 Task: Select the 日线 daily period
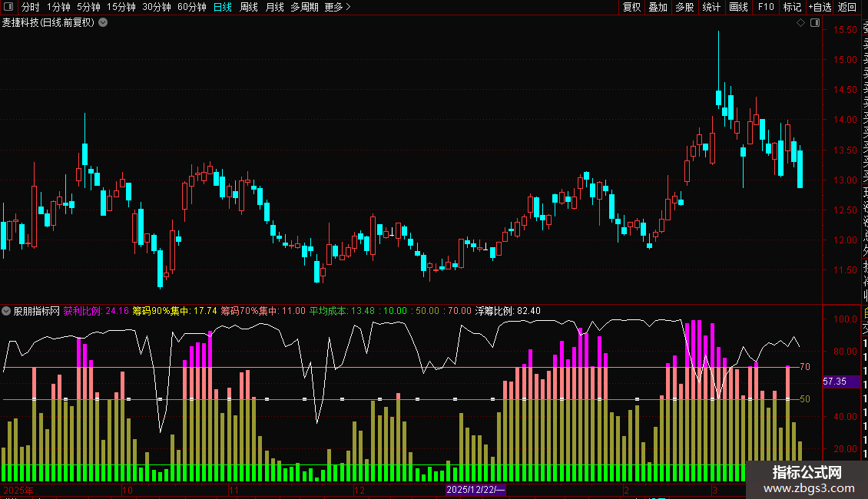[223, 7]
